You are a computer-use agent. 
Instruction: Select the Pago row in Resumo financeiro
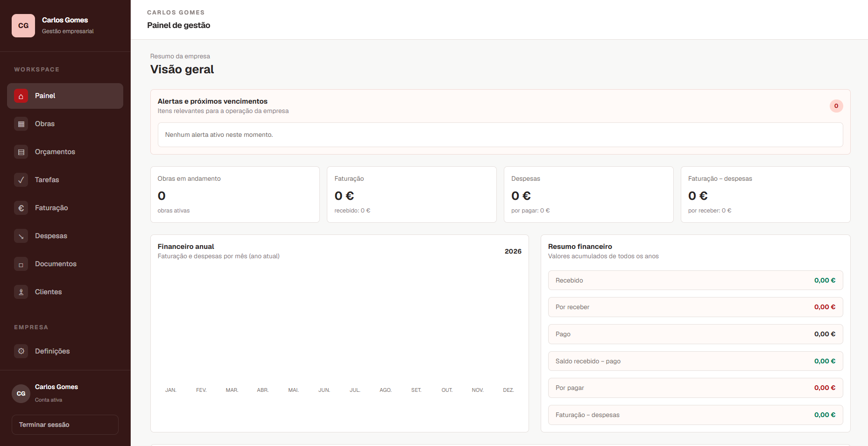(x=696, y=334)
